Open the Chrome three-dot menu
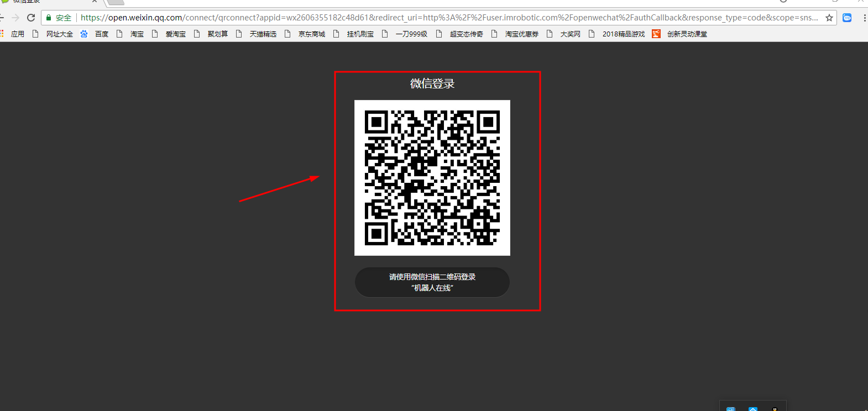The height and width of the screenshot is (411, 868). coord(864,18)
